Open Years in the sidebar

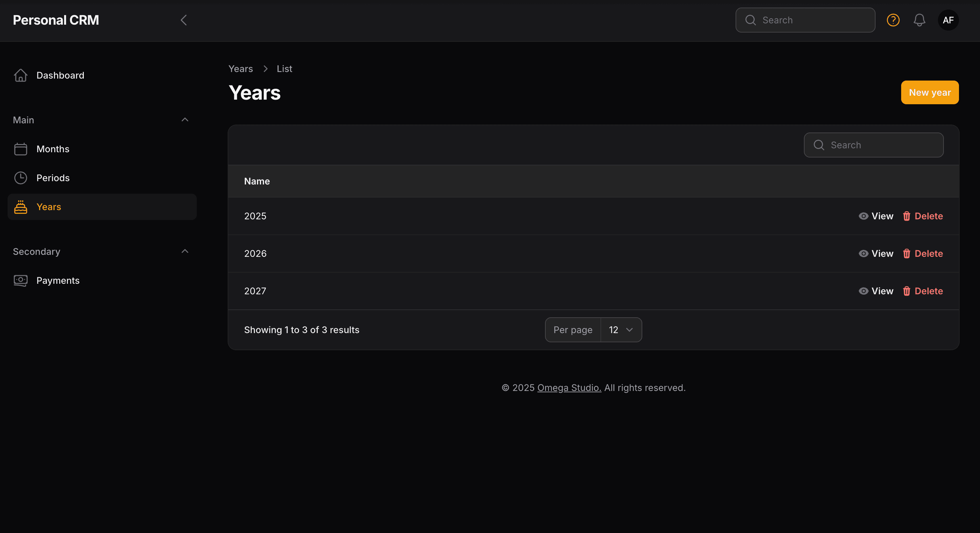coord(49,207)
